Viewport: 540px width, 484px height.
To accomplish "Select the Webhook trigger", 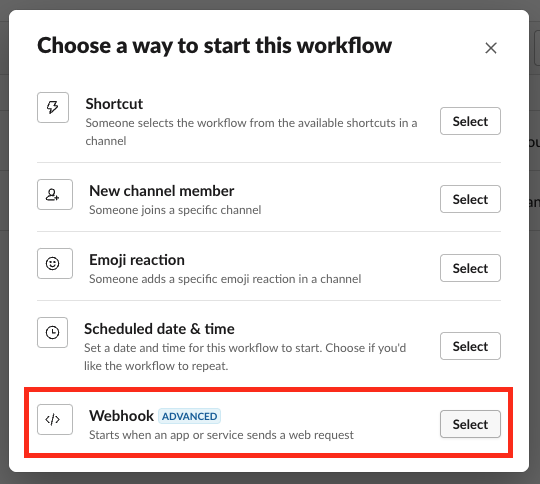I will pyautogui.click(x=470, y=424).
